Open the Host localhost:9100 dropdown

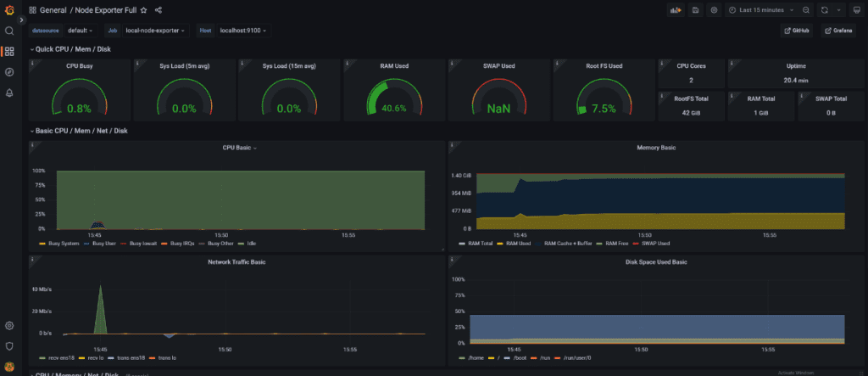243,31
